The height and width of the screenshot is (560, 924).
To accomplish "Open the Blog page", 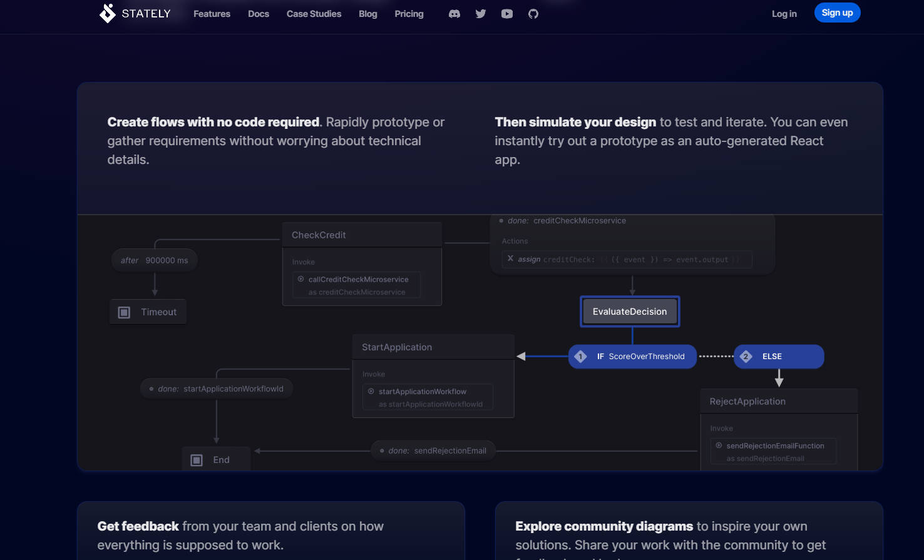I will coord(368,14).
